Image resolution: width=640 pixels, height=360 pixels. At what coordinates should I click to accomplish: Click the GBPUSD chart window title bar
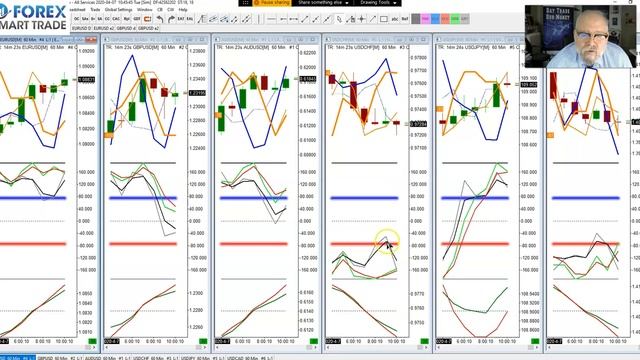pyautogui.click(x=155, y=40)
